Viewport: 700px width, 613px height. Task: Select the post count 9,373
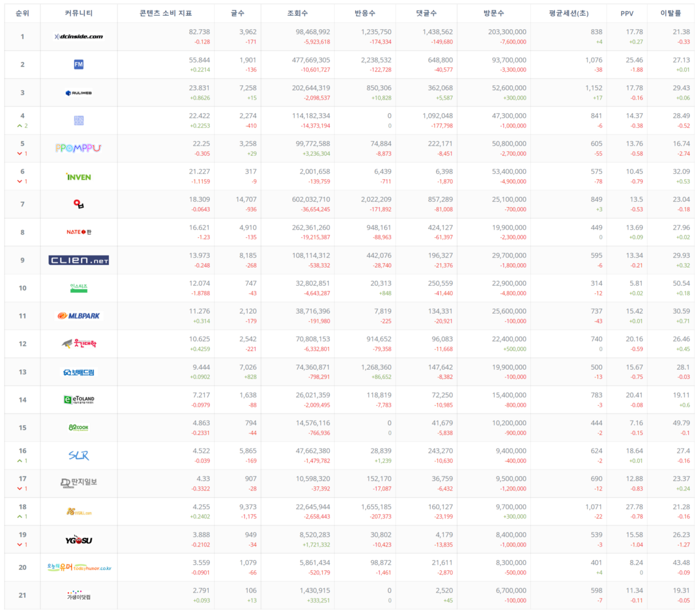point(248,507)
